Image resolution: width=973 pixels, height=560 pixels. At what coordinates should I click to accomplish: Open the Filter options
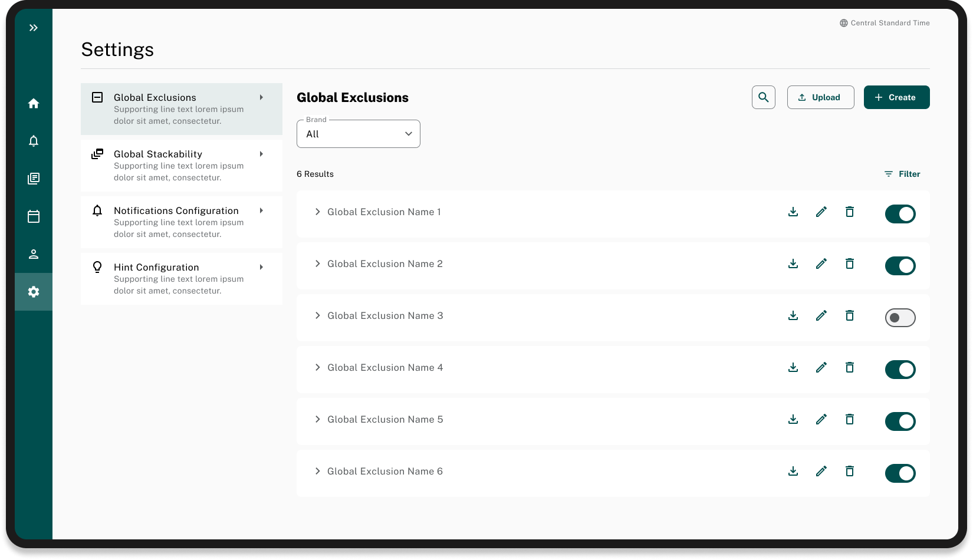click(x=902, y=174)
